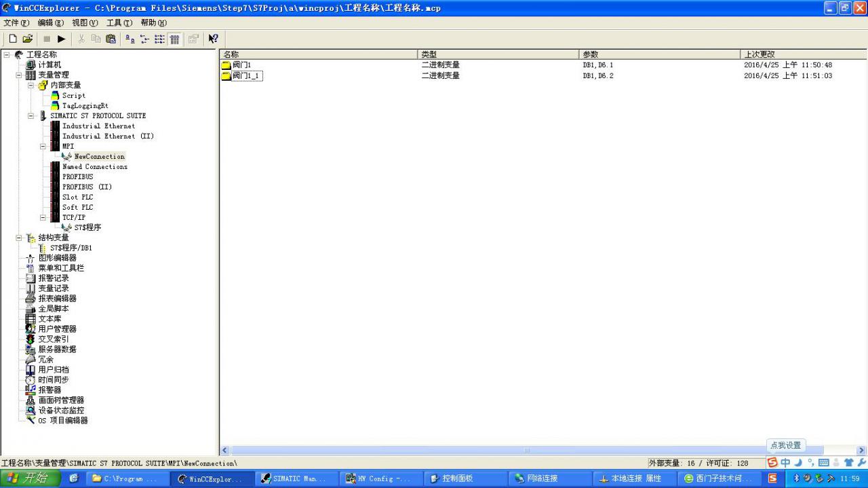Select Industrial Ethernet (II) channel unit
The width and height of the screenshot is (868, 488).
(x=108, y=136)
